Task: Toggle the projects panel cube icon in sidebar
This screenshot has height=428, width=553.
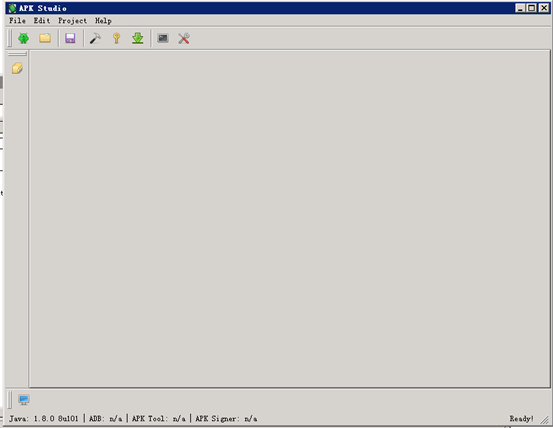Action: (17, 68)
